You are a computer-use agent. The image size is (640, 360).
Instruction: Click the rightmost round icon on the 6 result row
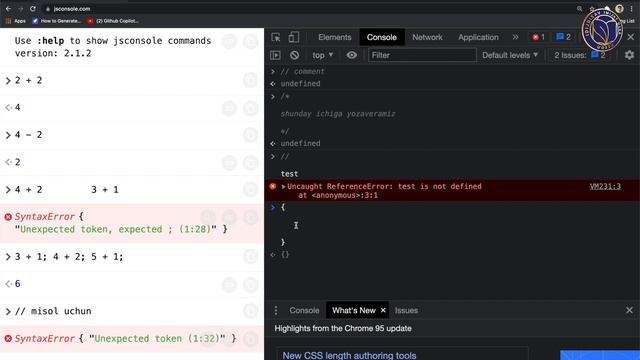tap(251, 284)
